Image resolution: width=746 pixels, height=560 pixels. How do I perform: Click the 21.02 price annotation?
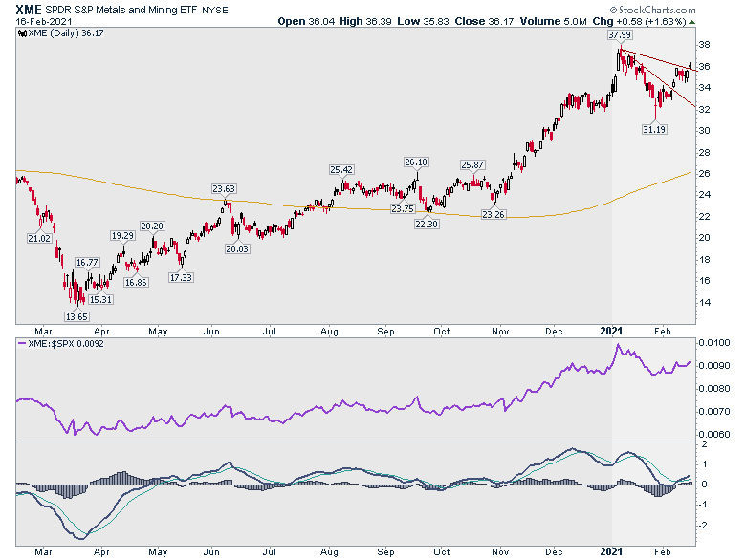(x=39, y=238)
